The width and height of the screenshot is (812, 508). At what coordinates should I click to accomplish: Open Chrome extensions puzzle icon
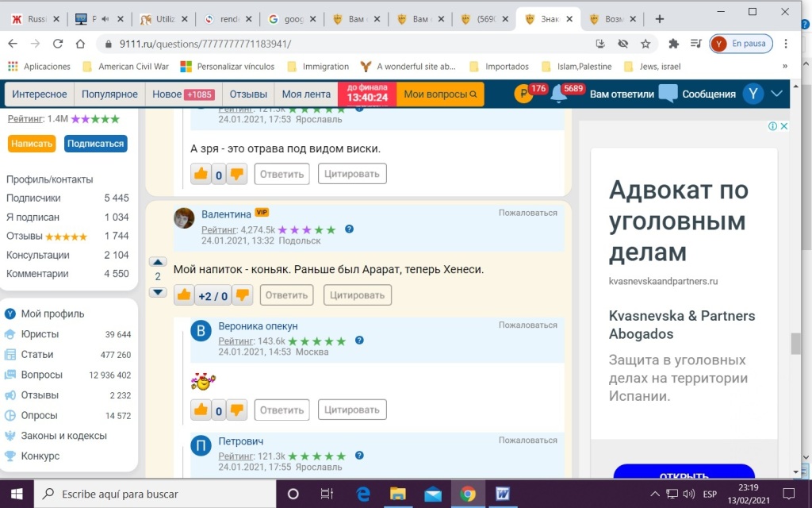coord(674,44)
